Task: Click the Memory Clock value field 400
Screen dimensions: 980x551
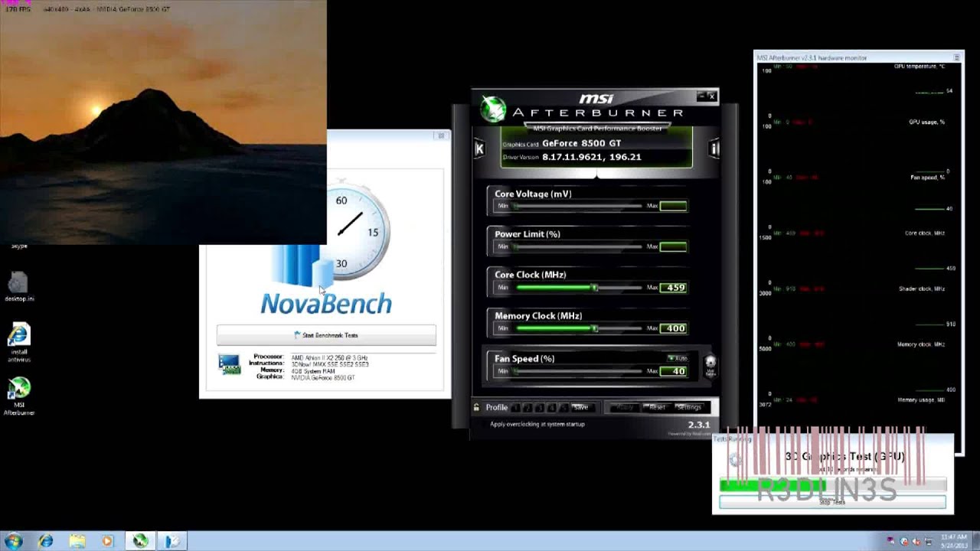Action: click(x=674, y=328)
